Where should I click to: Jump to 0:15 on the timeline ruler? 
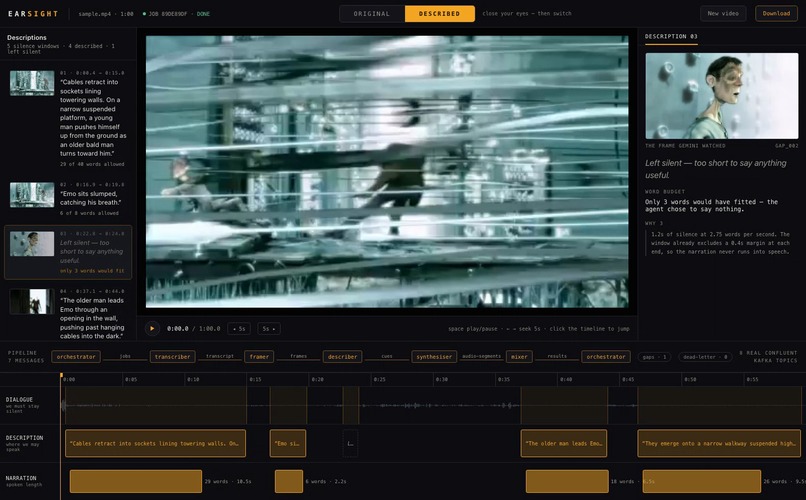(x=255, y=379)
